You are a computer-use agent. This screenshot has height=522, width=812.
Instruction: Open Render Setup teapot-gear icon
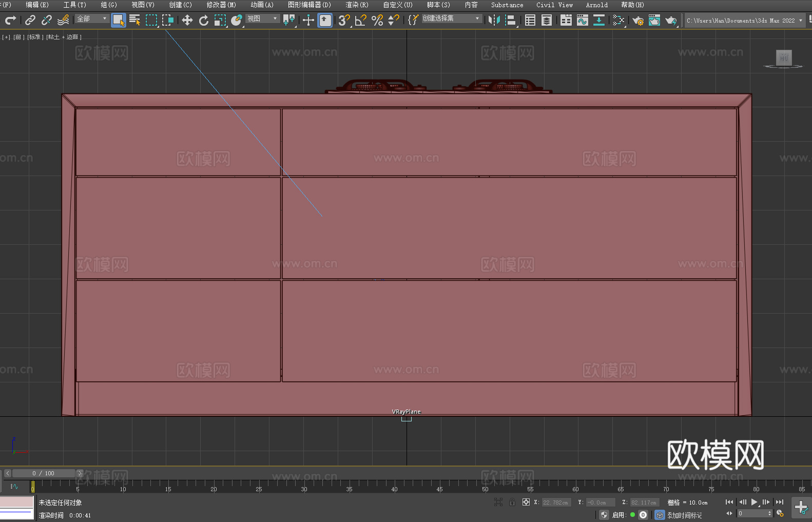tap(638, 20)
